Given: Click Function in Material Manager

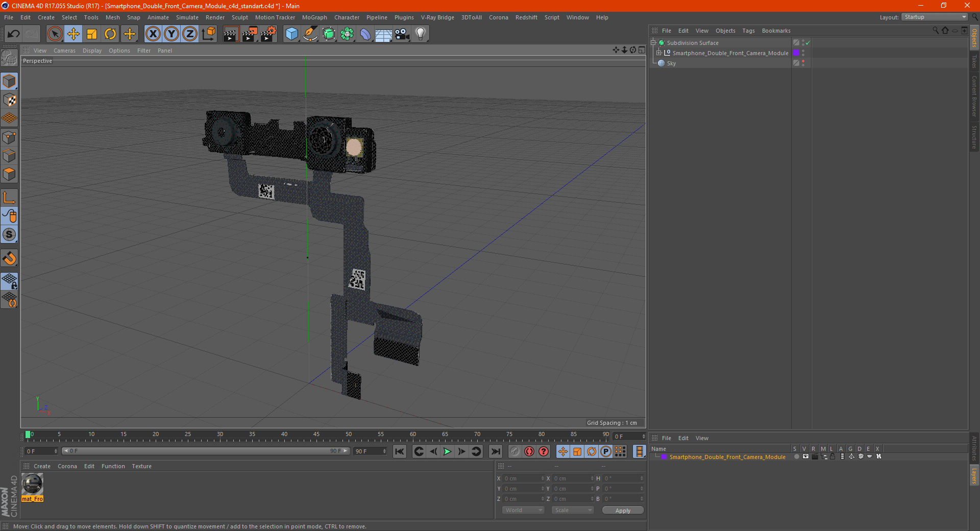Looking at the screenshot, I should pyautogui.click(x=113, y=466).
